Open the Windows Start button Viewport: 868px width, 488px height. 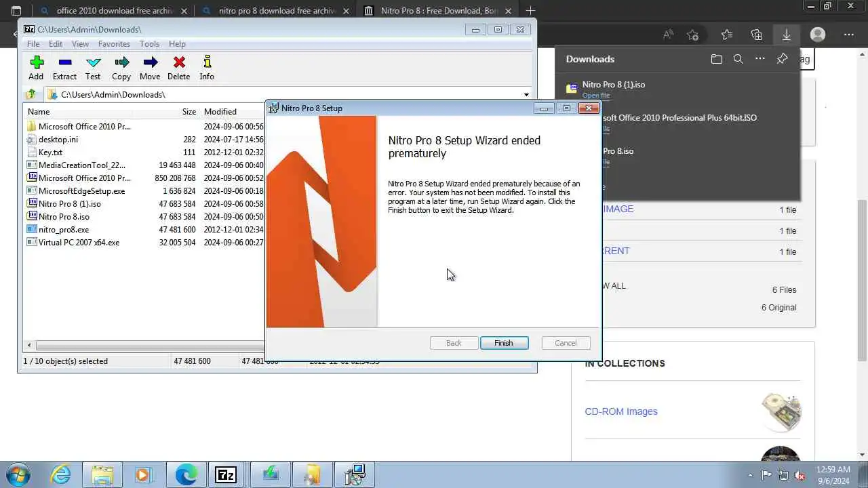click(17, 474)
